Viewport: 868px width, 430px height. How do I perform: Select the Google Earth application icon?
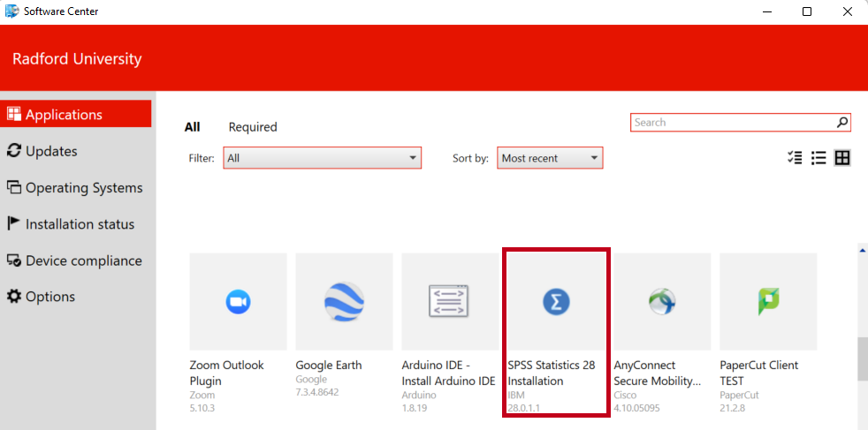pos(344,302)
